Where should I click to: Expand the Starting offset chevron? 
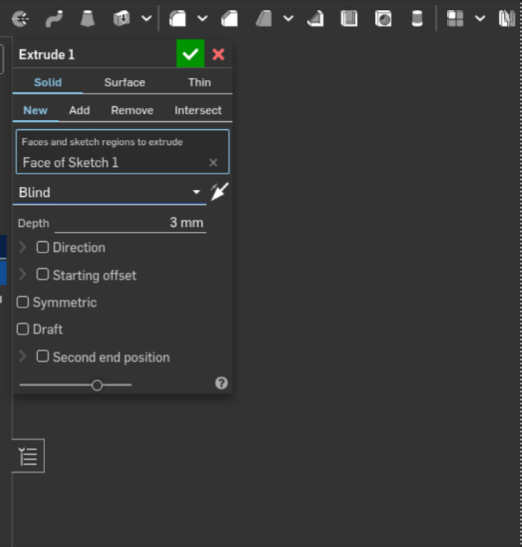tap(23, 275)
